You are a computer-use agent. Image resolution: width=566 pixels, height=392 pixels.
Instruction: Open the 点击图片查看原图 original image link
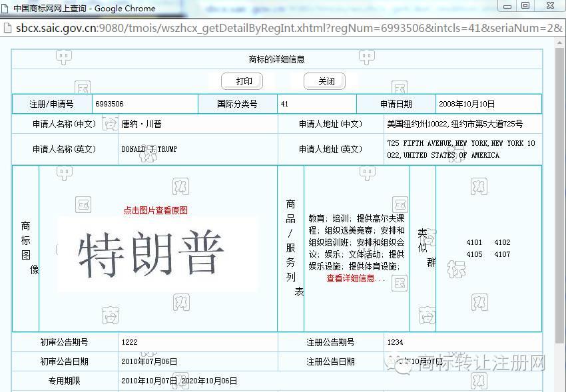pyautogui.click(x=155, y=210)
